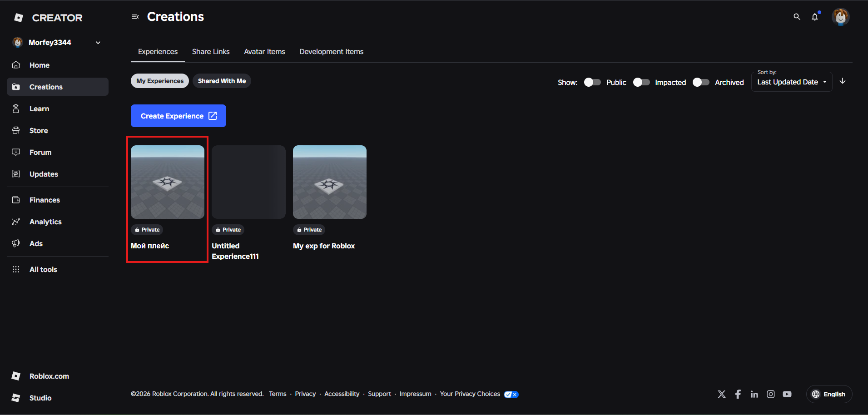This screenshot has height=415, width=868.
Task: Toggle the Impacted filter switch
Action: click(641, 82)
